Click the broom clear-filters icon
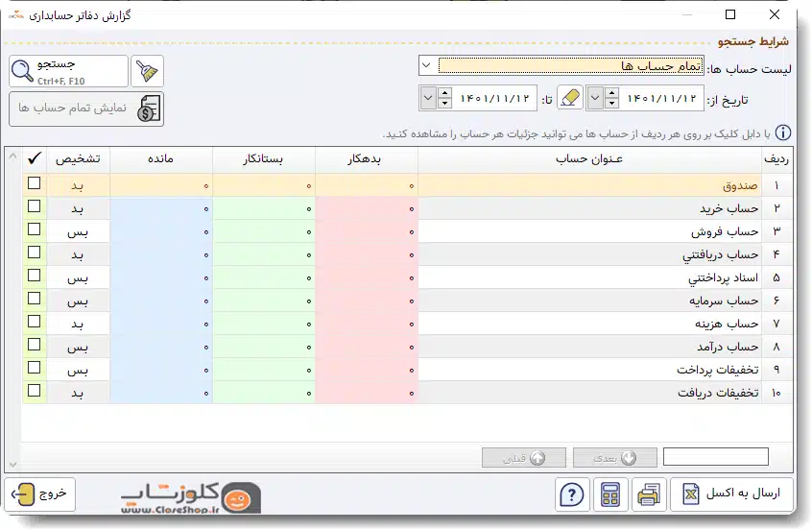The width and height of the screenshot is (812, 530). pyautogui.click(x=147, y=71)
